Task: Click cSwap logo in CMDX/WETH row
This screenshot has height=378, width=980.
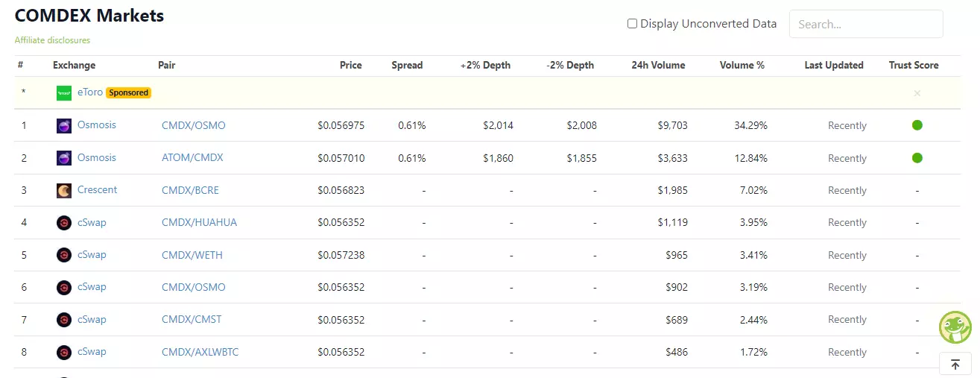Action: (x=64, y=255)
